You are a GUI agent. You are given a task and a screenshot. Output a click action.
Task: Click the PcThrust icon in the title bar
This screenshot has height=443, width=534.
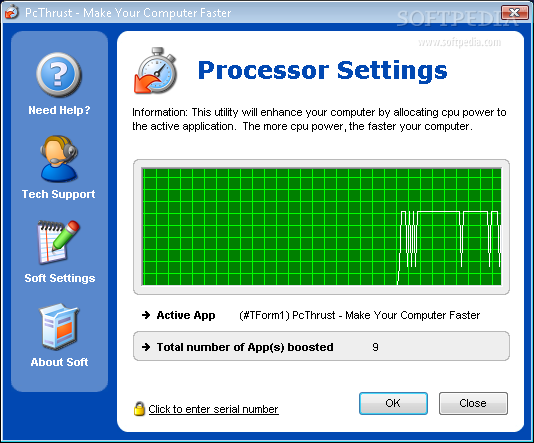[12, 12]
